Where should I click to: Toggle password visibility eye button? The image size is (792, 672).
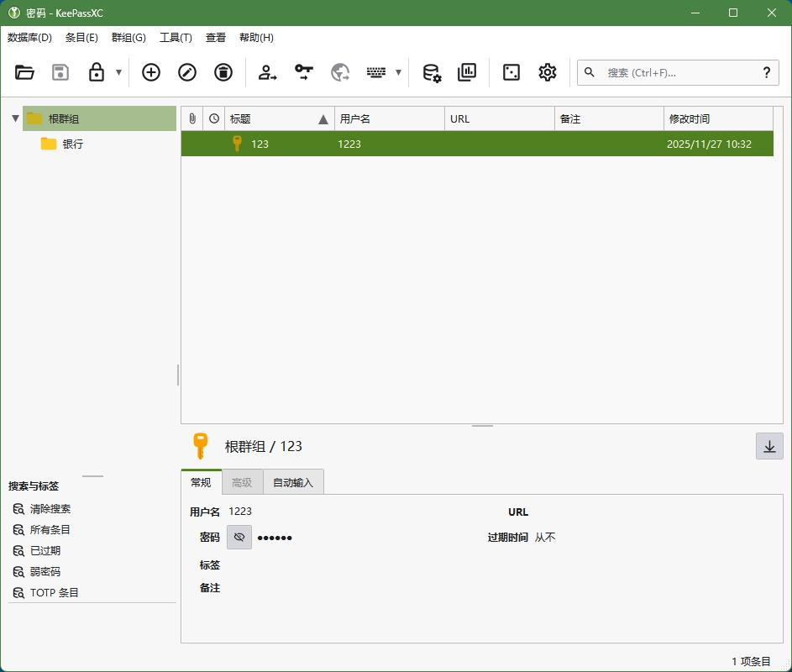tap(239, 537)
